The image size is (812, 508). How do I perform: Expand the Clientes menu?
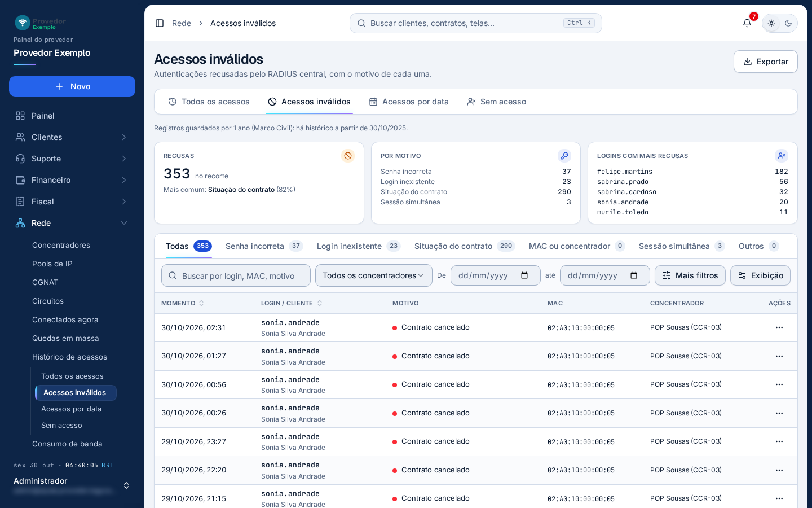[72, 137]
